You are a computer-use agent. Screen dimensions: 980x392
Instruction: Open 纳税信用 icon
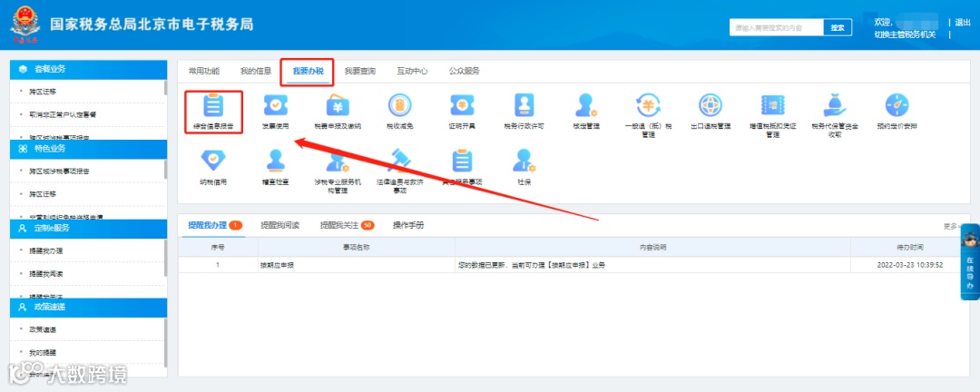tap(213, 162)
